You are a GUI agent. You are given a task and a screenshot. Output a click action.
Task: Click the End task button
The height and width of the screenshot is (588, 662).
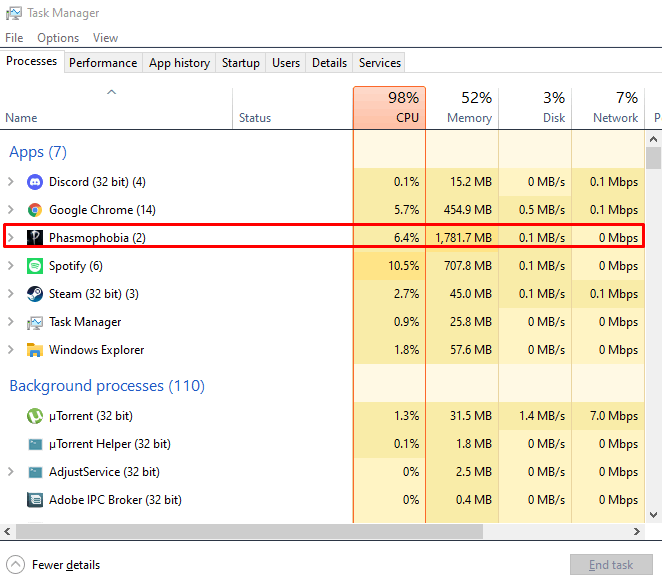(x=611, y=565)
